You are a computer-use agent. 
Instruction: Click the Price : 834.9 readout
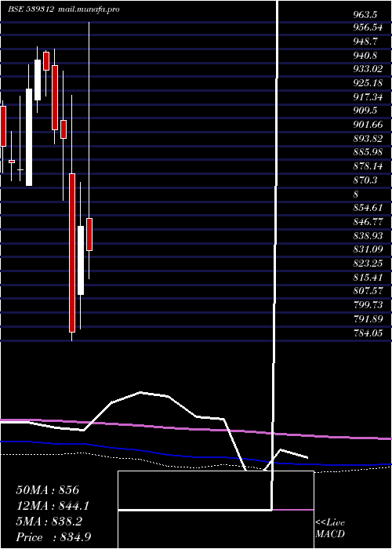point(54,537)
